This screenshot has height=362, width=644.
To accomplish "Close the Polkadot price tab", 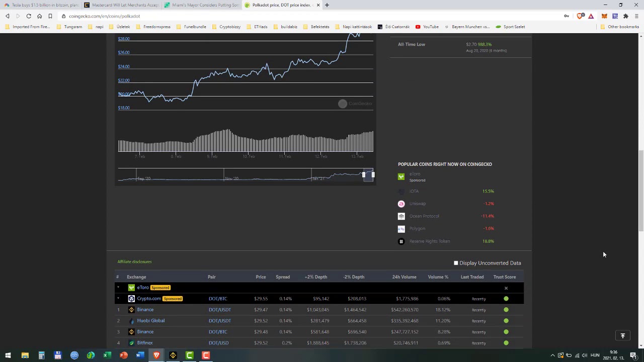I will (x=318, y=5).
